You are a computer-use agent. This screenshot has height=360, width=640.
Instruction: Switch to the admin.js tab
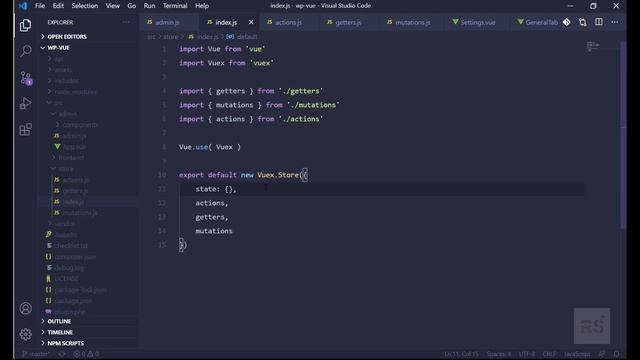point(169,22)
